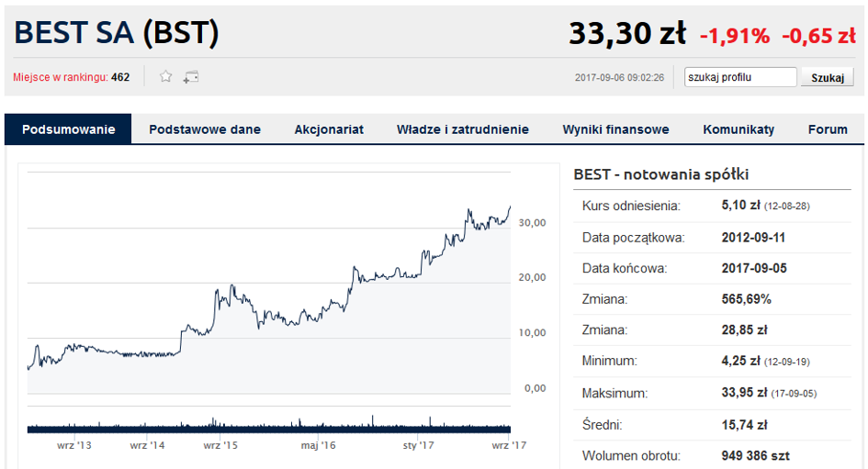This screenshot has height=469, width=868.
Task: Click the BEST SA (BST) heading
Action: click(117, 33)
